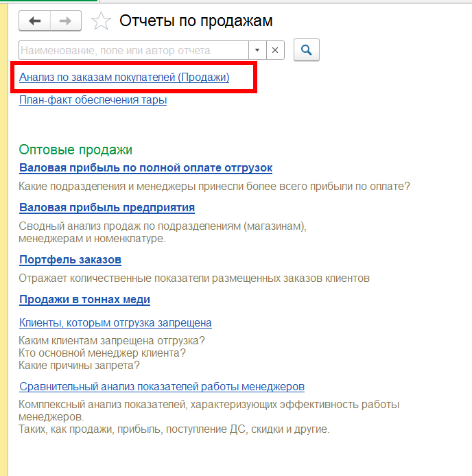The width and height of the screenshot is (472, 476).
Task: Click the magnifier search button
Action: pos(307,50)
